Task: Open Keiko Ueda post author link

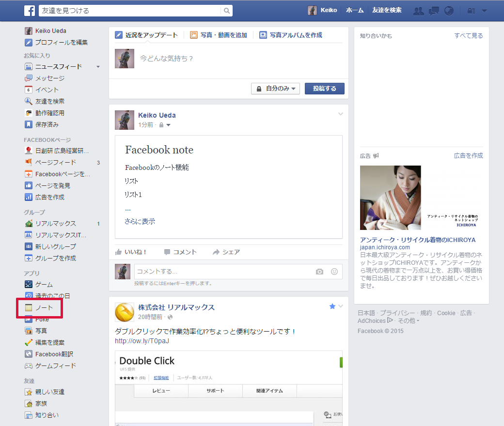Action: coord(157,115)
